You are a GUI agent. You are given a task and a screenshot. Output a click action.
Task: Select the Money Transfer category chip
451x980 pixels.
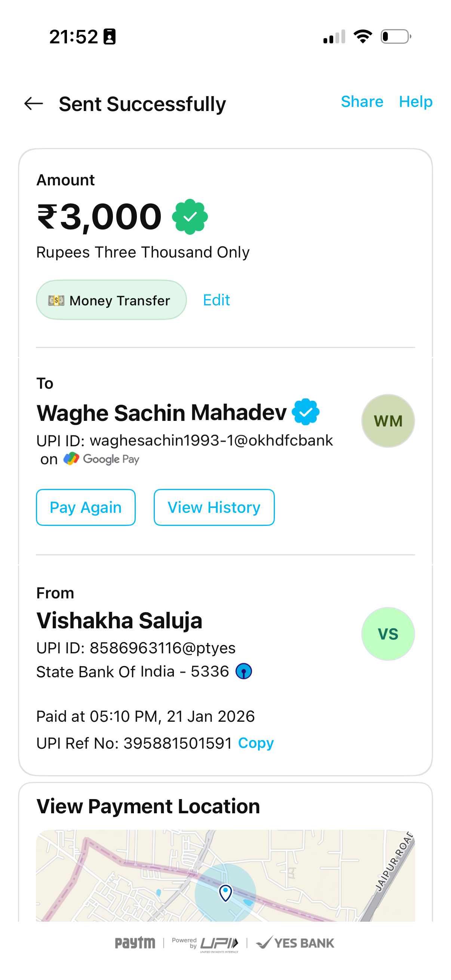111,300
